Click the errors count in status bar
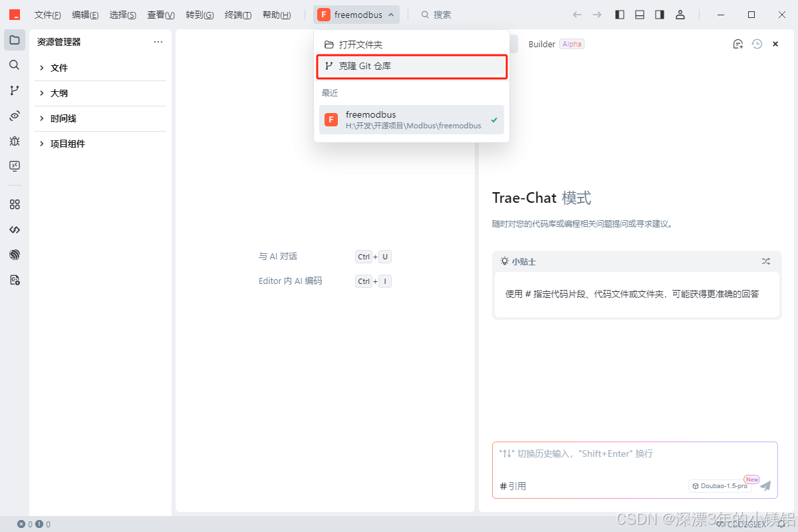The width and height of the screenshot is (798, 532). pyautogui.click(x=25, y=524)
